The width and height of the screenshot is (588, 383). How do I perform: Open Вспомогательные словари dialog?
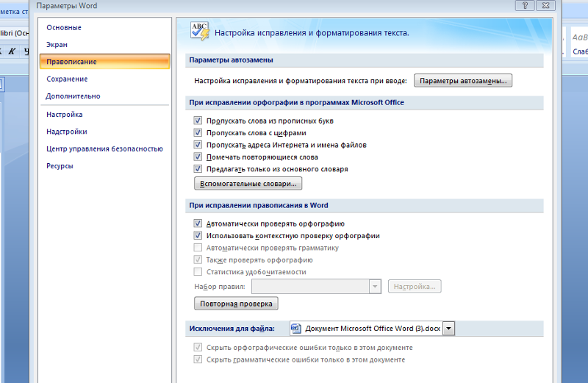tap(248, 184)
